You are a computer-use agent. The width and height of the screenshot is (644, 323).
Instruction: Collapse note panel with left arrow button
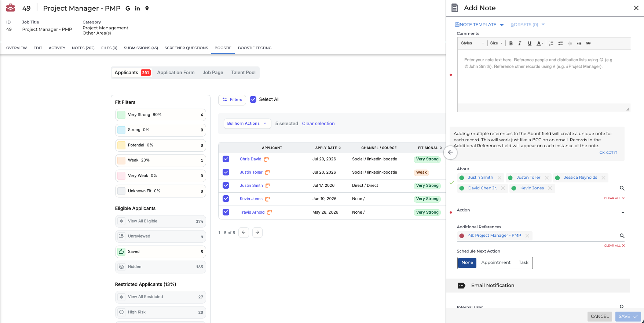(x=450, y=152)
